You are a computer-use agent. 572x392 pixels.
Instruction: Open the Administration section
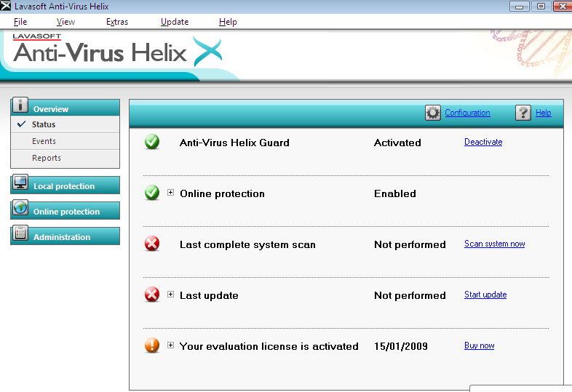point(65,236)
